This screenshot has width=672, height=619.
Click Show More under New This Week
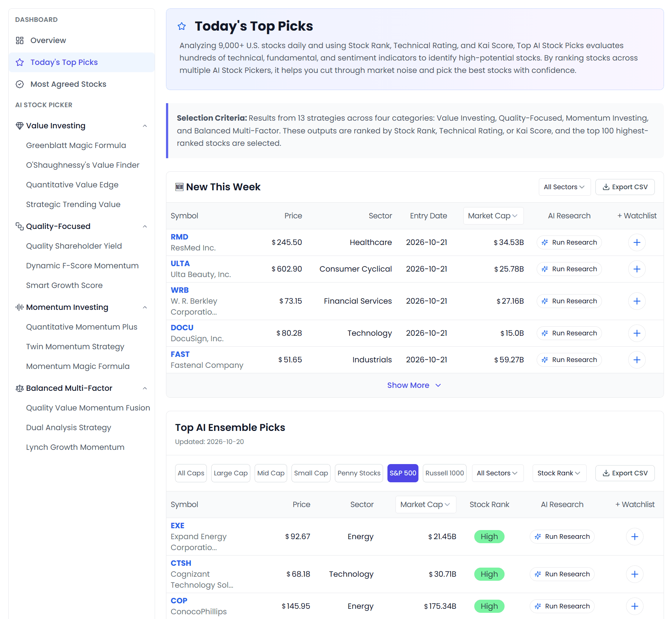pos(414,385)
